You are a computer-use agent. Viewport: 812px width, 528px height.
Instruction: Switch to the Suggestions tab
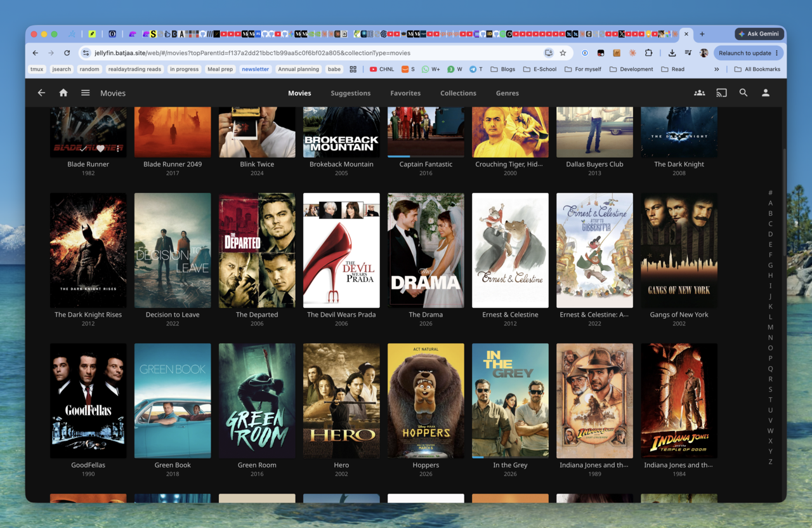350,93
